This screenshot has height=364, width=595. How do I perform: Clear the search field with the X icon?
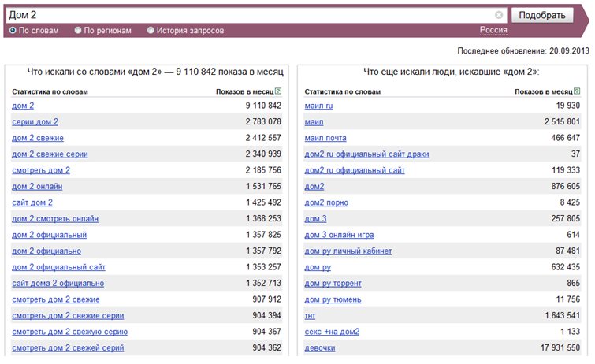(499, 15)
